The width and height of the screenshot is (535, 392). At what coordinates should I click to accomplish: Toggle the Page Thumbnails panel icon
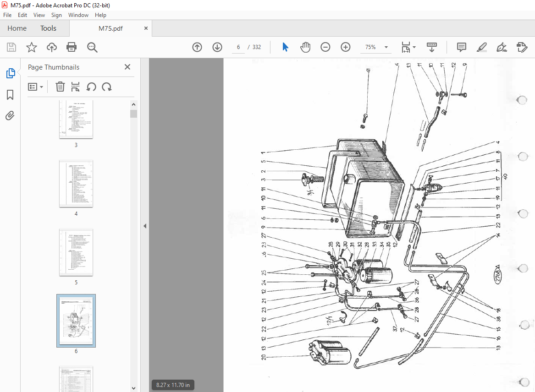pos(11,73)
